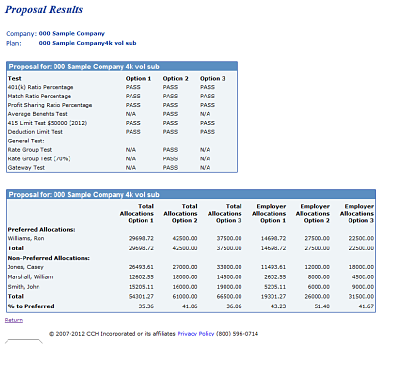Click the second Proposal for table header bar

[191, 194]
